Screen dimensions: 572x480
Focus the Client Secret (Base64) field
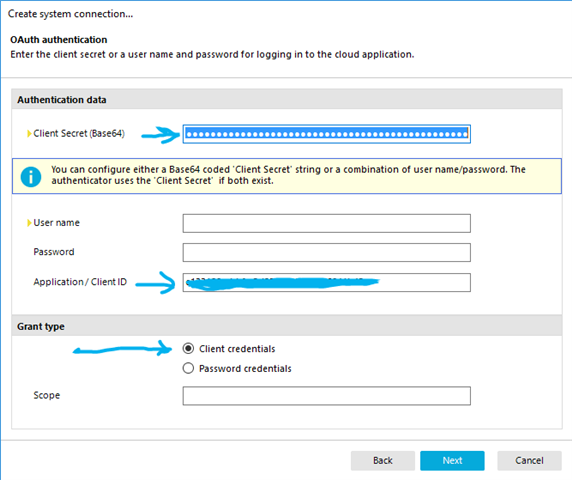click(x=326, y=134)
